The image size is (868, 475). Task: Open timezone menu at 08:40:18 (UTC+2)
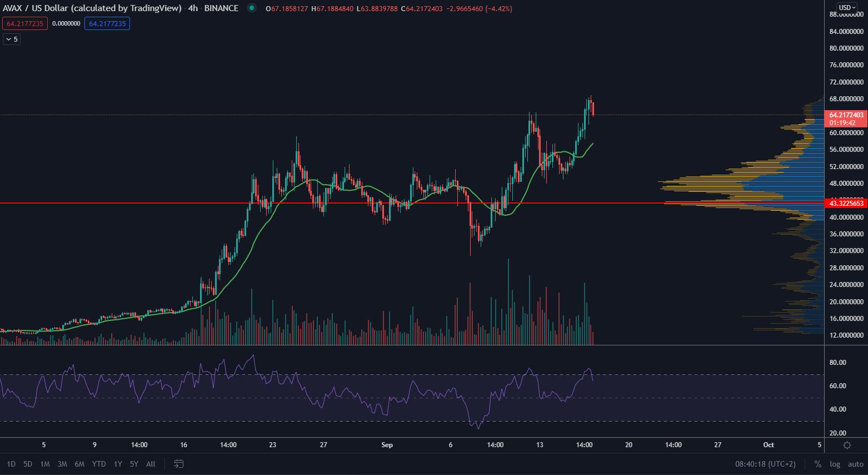click(x=765, y=464)
